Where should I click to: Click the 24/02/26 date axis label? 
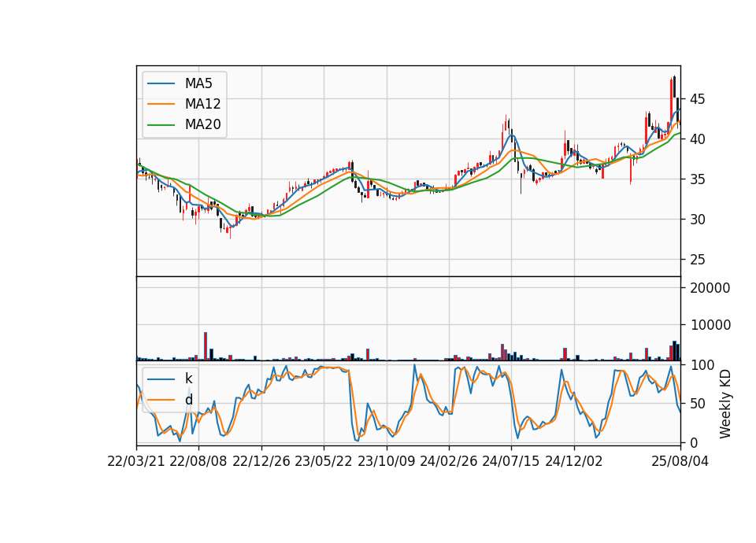pos(448,461)
